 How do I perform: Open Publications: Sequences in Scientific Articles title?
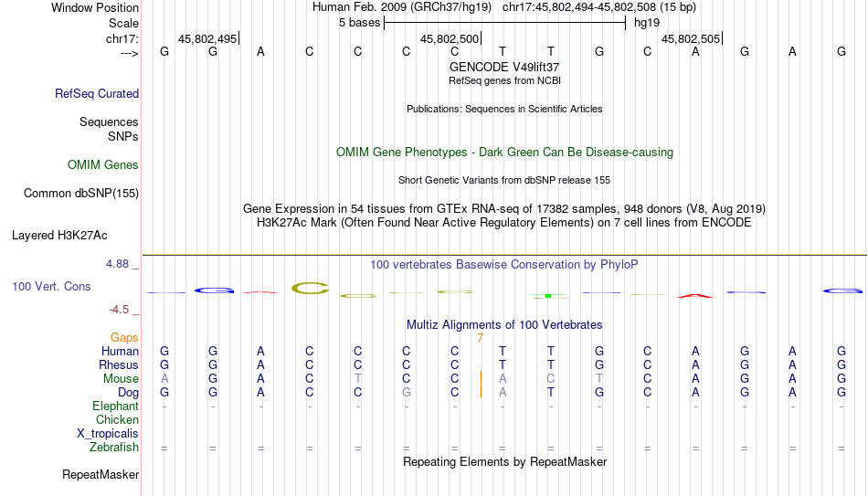(504, 109)
